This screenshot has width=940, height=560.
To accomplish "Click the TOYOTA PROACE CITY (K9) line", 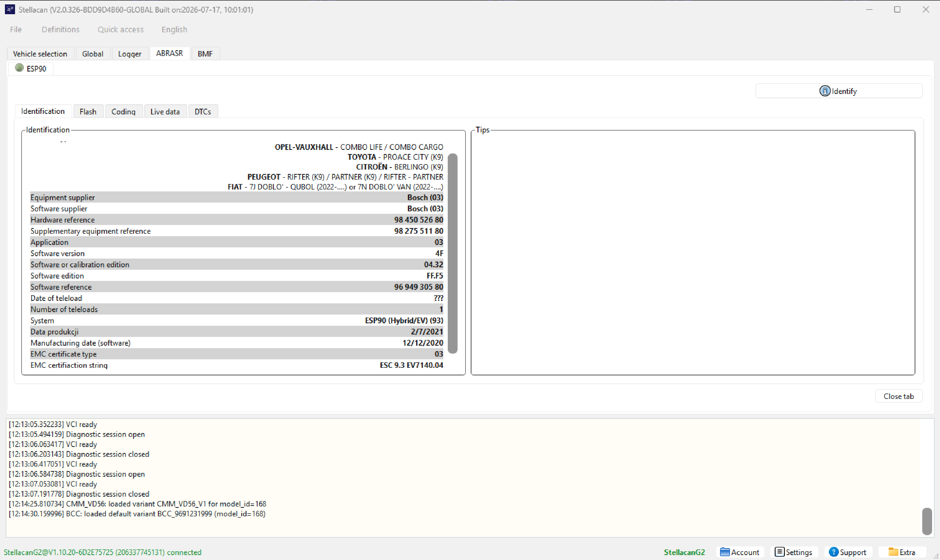I will coord(395,157).
